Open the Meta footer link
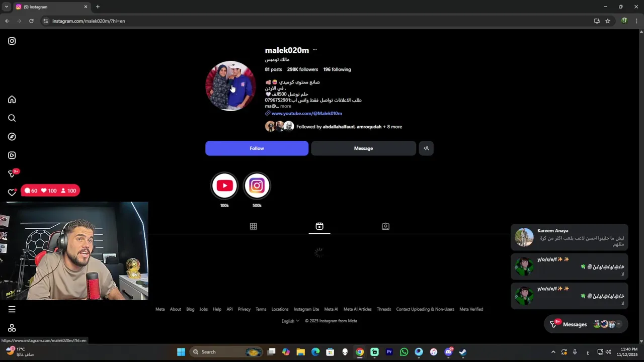The width and height of the screenshot is (644, 362). click(160, 309)
